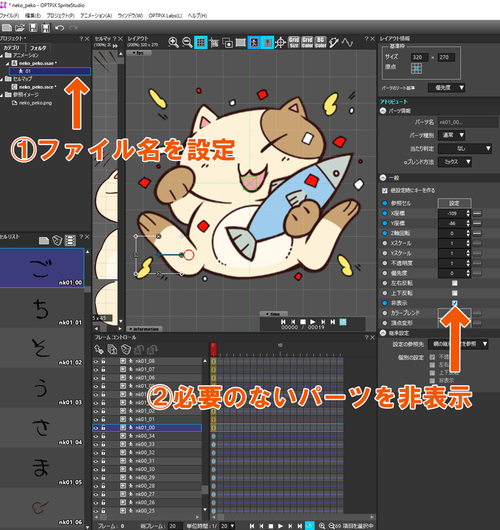Click the Redo arrow icon
The width and height of the screenshot is (500, 530).
(x=73, y=28)
